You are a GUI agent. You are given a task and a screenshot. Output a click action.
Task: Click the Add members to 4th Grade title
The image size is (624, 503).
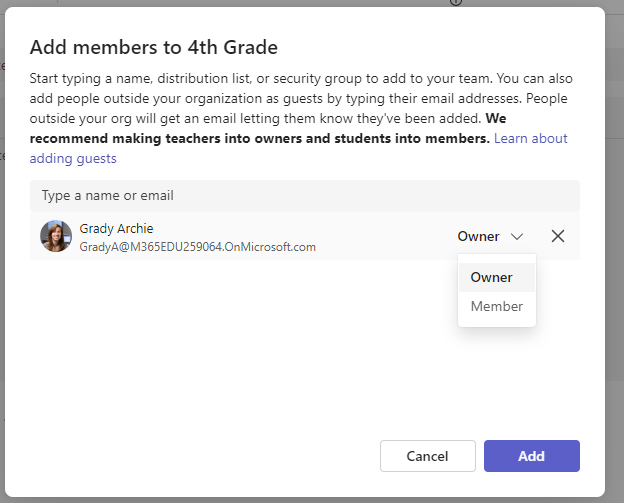coord(153,47)
